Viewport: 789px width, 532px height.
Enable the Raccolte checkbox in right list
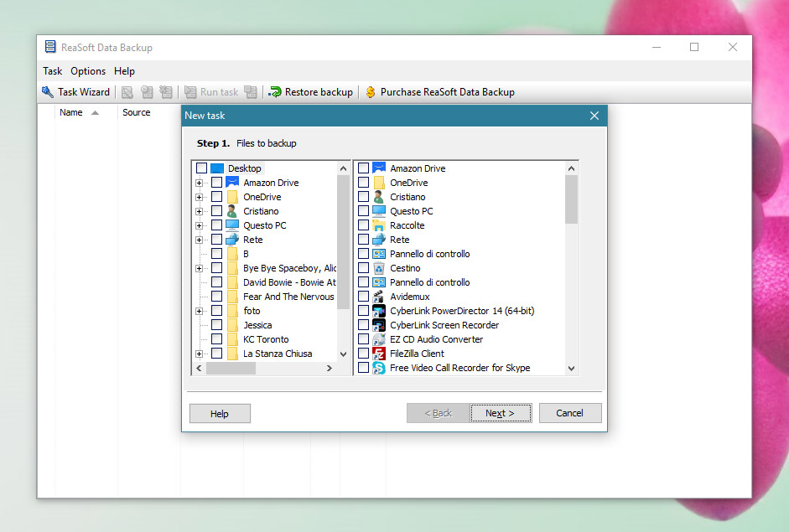363,225
